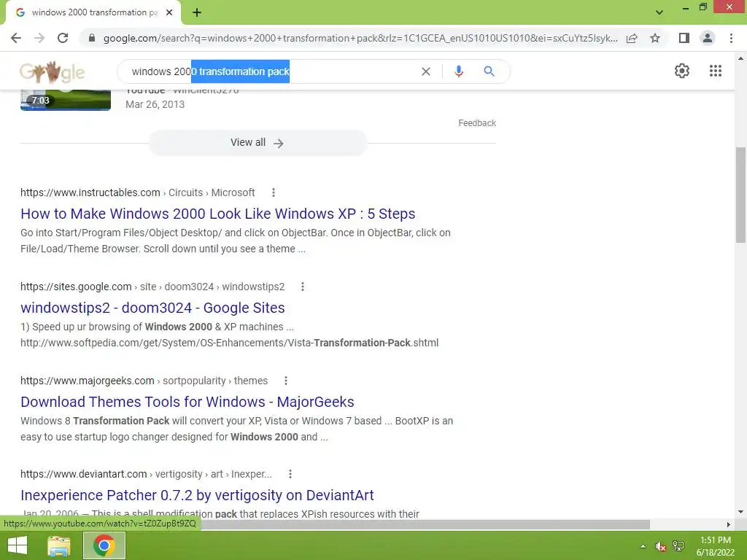View site information via the lock icon
The height and width of the screenshot is (560, 747).
coord(92,38)
